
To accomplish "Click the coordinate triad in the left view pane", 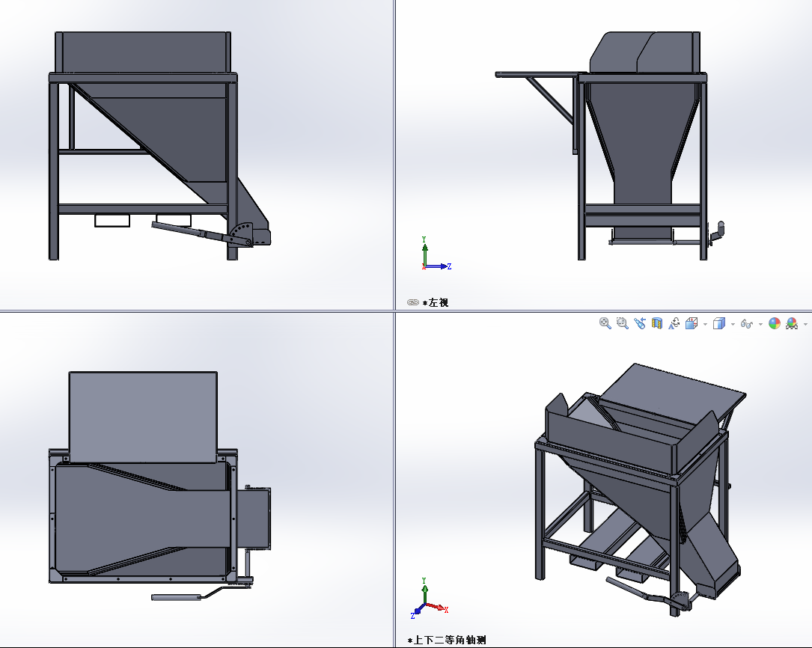I will [x=436, y=254].
